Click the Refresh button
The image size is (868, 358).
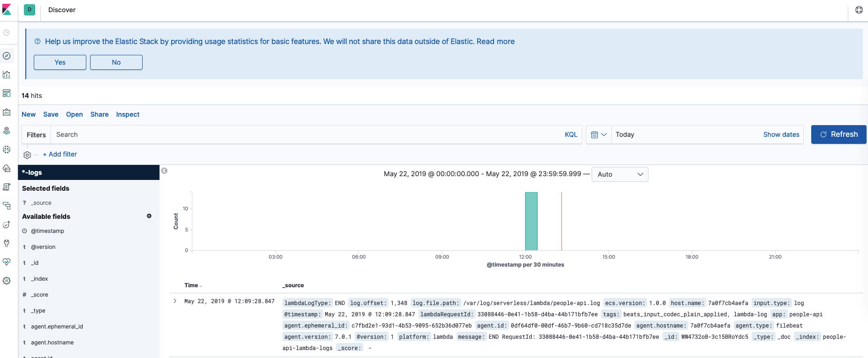pyautogui.click(x=838, y=134)
